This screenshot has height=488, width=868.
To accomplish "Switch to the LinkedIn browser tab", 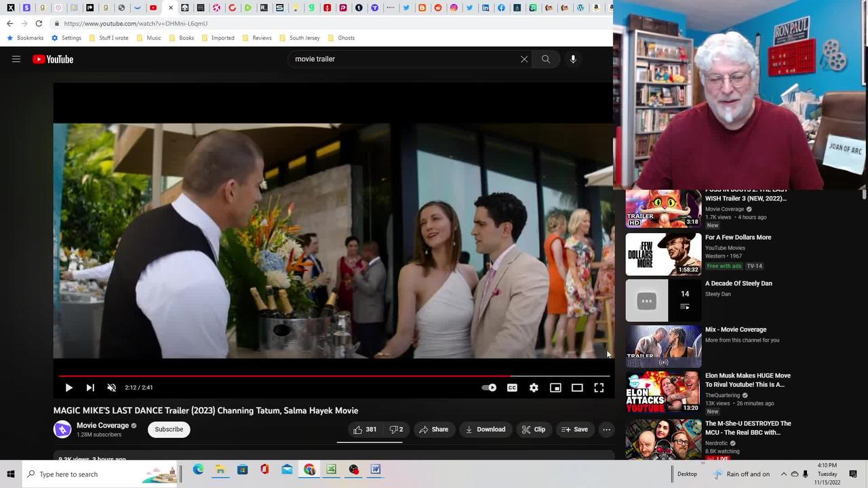I will pyautogui.click(x=486, y=8).
